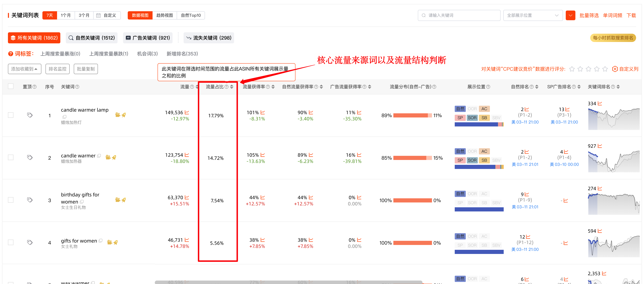Viewport: 644px width, 284px height.
Task: Click the 批量复制 button
Action: click(x=85, y=69)
